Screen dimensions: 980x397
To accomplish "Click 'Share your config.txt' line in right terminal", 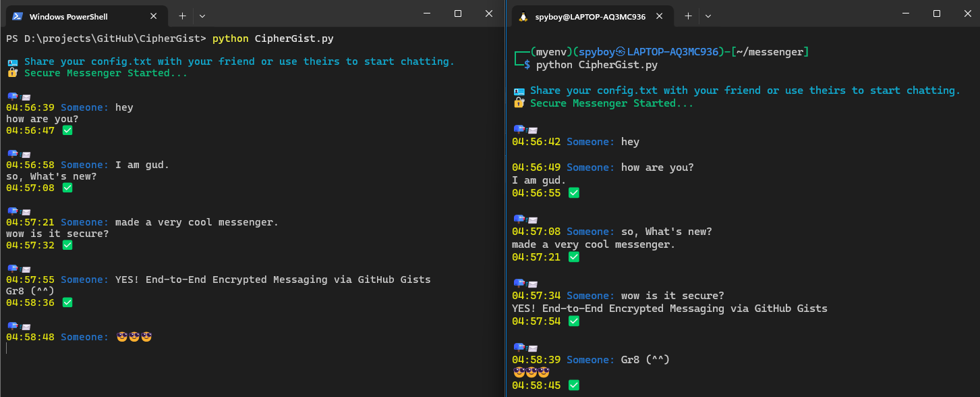I will coord(745,90).
